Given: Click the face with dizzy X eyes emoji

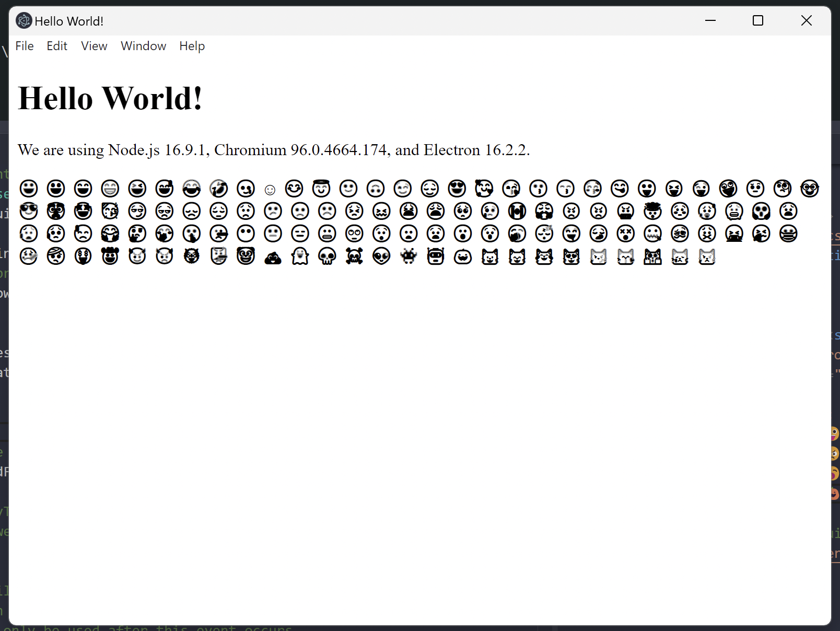Looking at the screenshot, I should tap(626, 233).
